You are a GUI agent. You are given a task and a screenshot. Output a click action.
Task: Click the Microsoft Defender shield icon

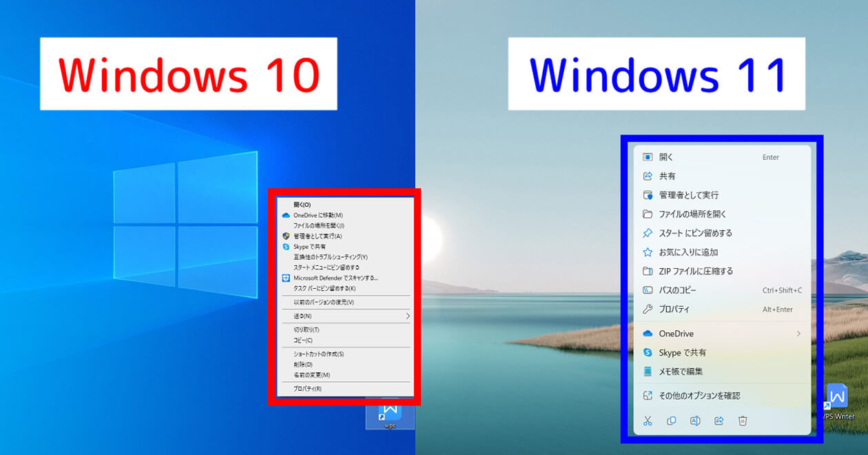tap(285, 279)
